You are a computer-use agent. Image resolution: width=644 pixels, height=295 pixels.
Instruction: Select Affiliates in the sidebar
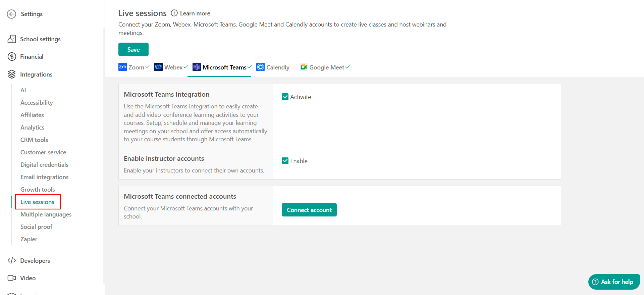pos(32,115)
